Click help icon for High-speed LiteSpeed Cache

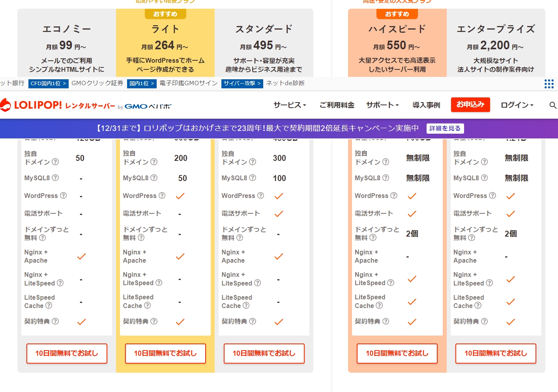[379, 305]
